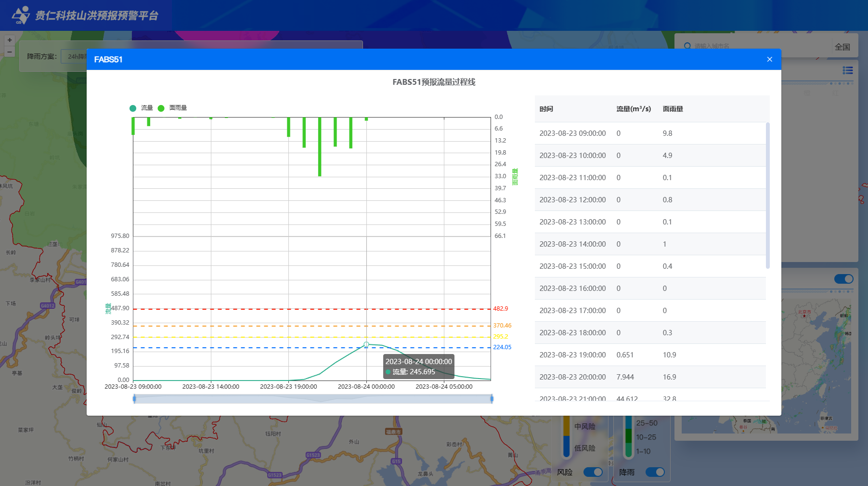Select row 2023-08-23 19:00:00

[650, 355]
